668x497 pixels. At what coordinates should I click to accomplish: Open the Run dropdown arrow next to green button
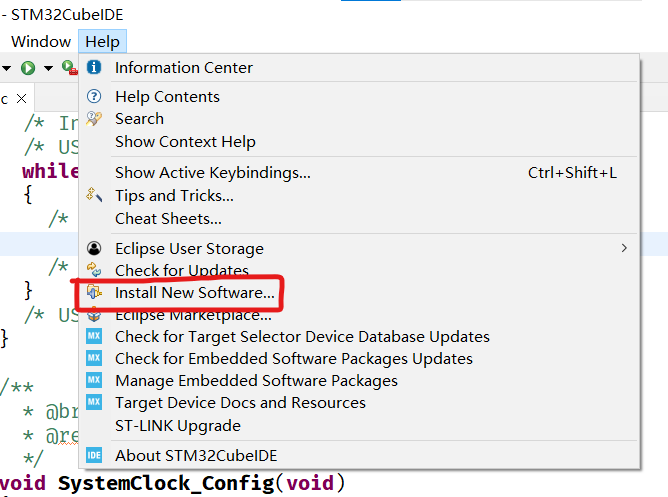[47, 68]
